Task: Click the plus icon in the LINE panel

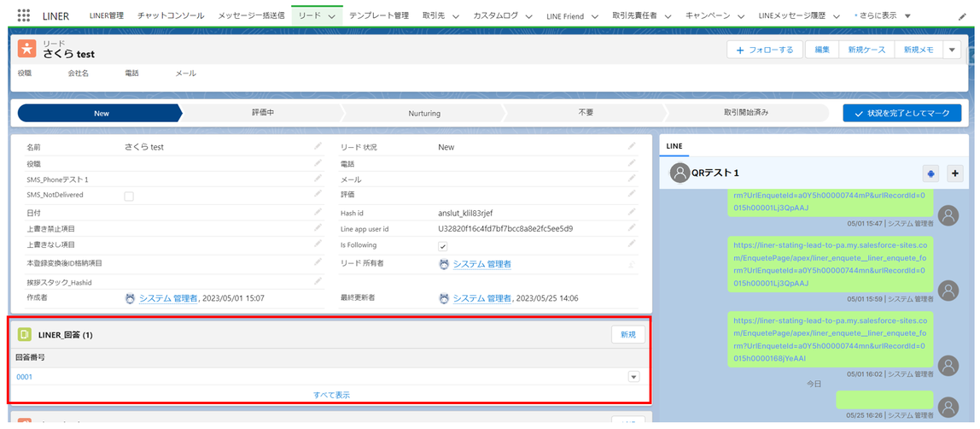Action: click(955, 173)
